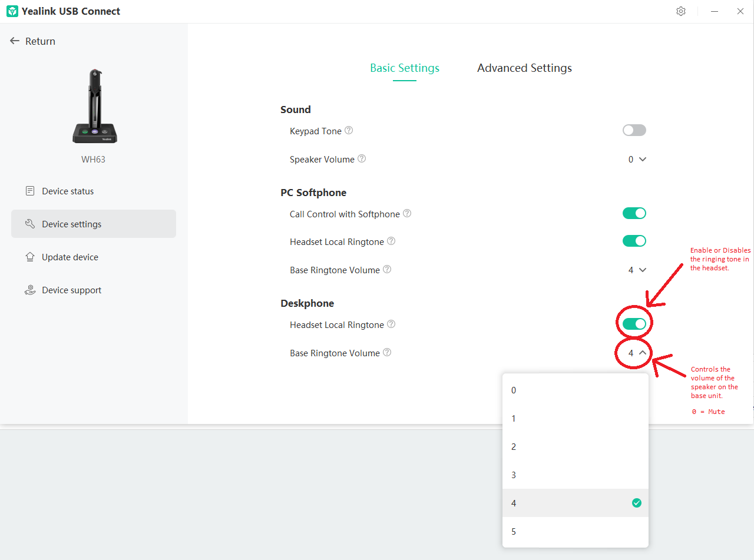Select volume 4 in the dropdown list

pyautogui.click(x=576, y=503)
